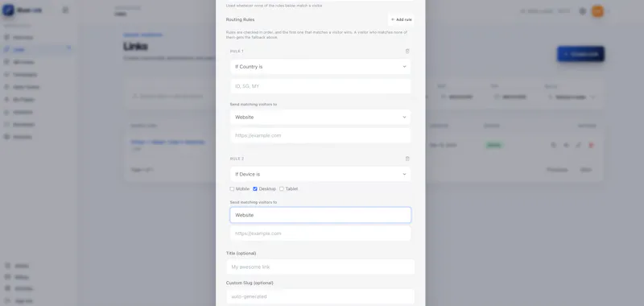Click the Title 'My awesome link' field
This screenshot has width=644, height=306.
320,267
